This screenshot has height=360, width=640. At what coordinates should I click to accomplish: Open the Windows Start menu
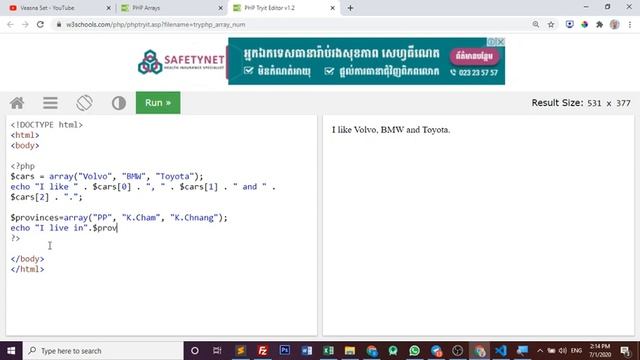tap(11, 351)
